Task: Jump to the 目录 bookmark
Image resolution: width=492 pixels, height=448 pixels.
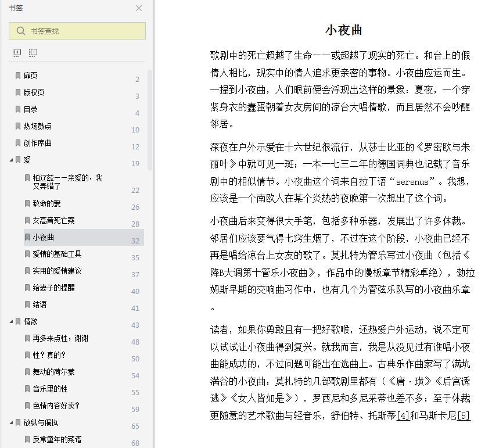Action: click(30, 110)
